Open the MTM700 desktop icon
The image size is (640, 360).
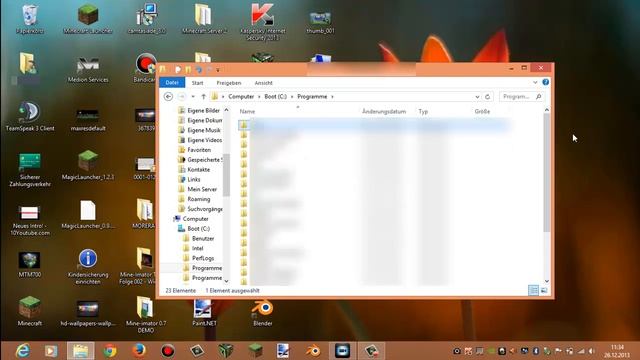(30, 264)
